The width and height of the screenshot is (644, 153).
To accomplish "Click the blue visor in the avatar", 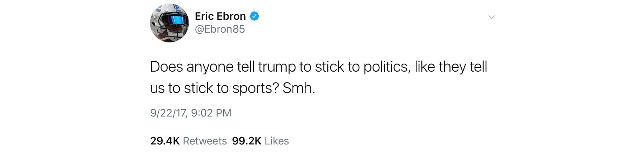I will click(175, 20).
